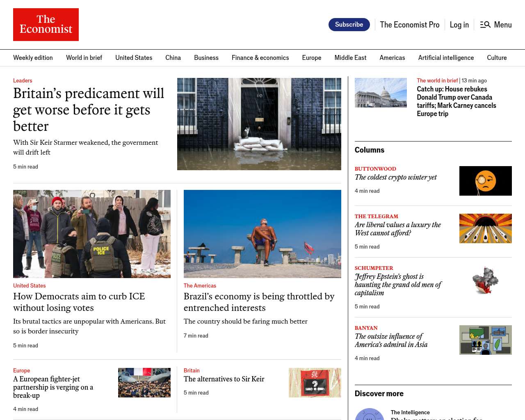Read Britain's predicament headline article

pos(89,110)
